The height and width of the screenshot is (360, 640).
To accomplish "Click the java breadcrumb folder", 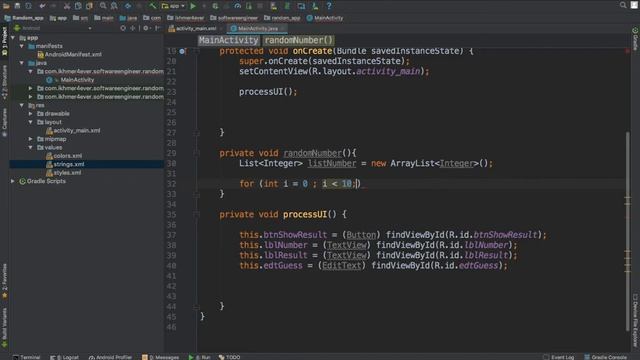I will click(128, 18).
